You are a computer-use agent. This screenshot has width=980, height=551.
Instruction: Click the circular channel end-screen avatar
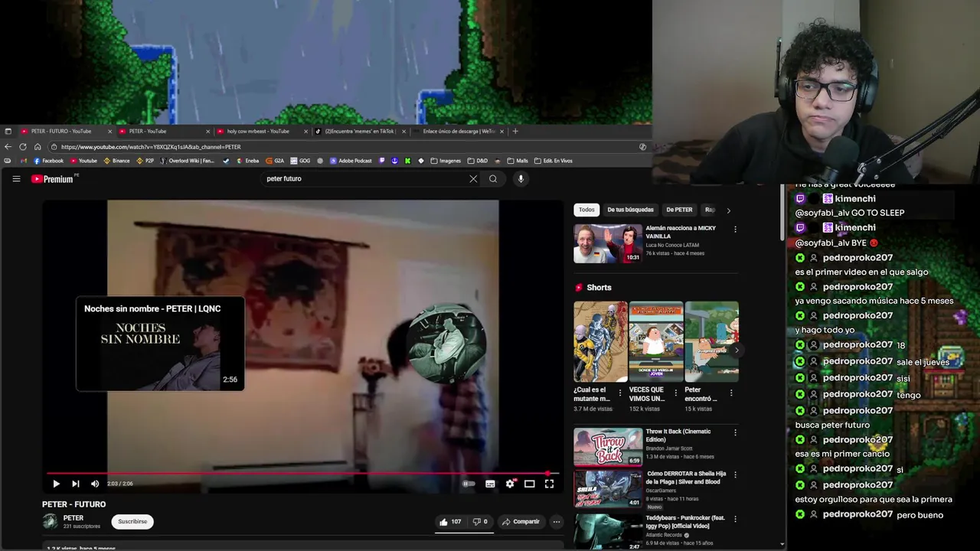(x=447, y=344)
